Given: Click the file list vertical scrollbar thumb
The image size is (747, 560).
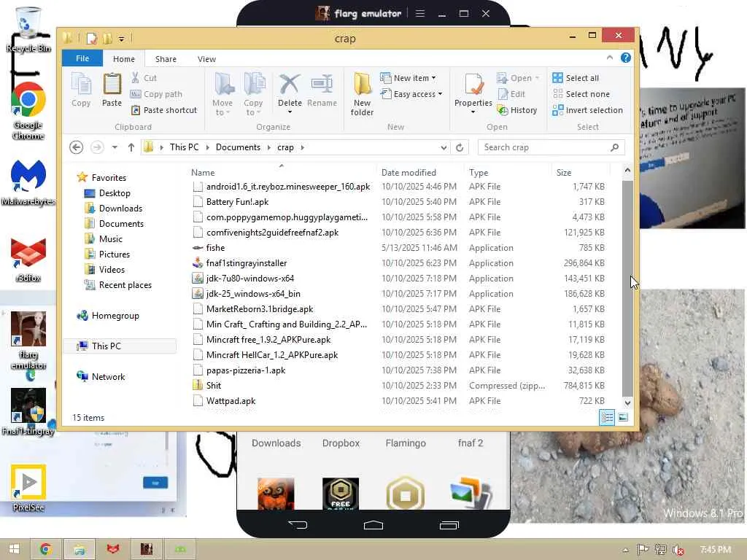Looking at the screenshot, I should click(627, 287).
